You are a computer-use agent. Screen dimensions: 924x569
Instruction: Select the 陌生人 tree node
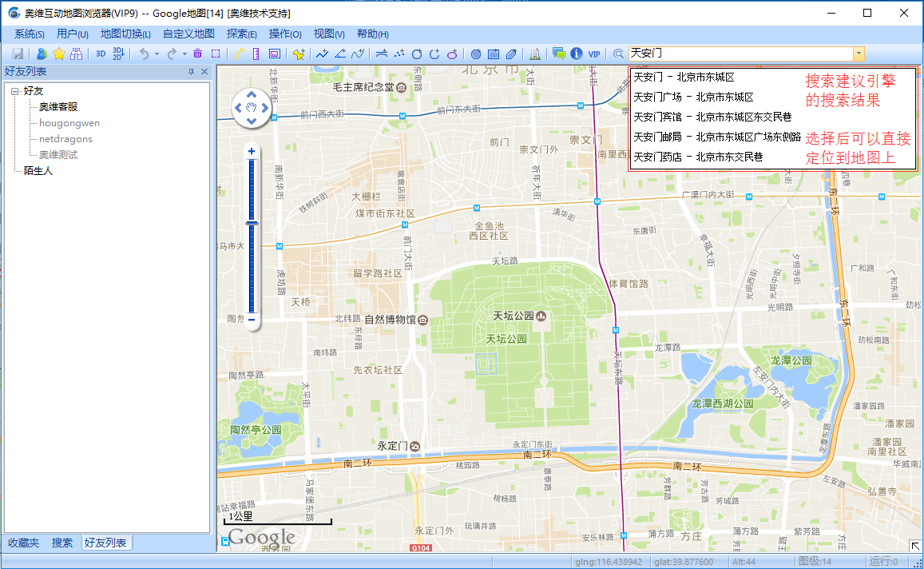[x=38, y=170]
